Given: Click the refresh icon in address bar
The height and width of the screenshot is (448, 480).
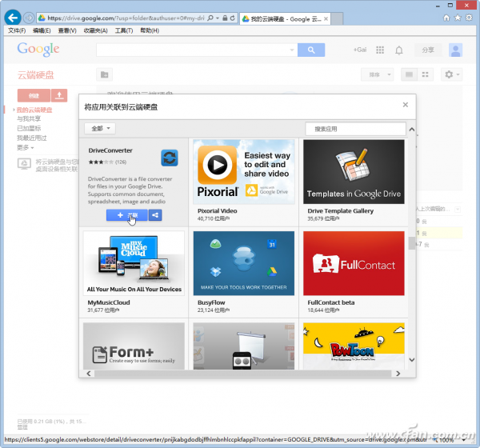Looking at the screenshot, I should (x=232, y=18).
